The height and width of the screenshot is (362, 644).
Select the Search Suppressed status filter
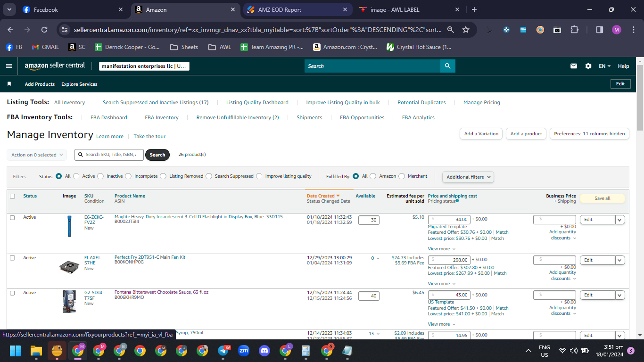pos(209,176)
